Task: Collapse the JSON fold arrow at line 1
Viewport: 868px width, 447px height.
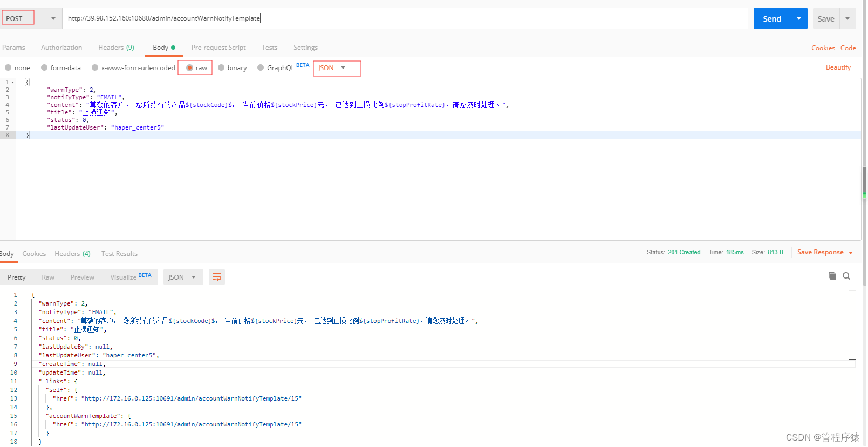Action: [x=12, y=83]
